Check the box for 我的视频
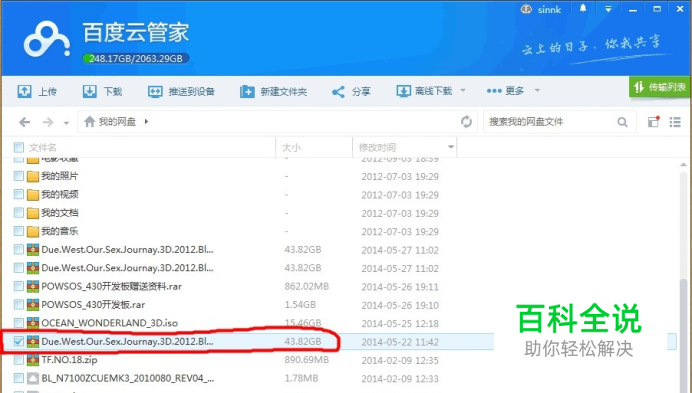The image size is (692, 393). pos(19,194)
